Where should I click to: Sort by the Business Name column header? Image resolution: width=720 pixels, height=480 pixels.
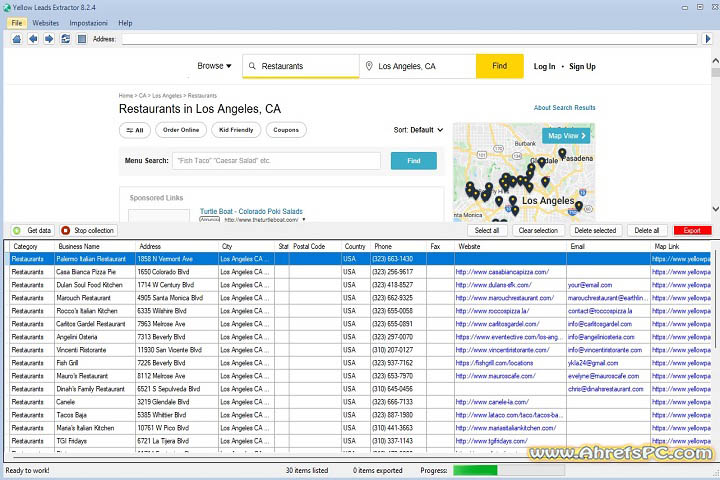95,247
